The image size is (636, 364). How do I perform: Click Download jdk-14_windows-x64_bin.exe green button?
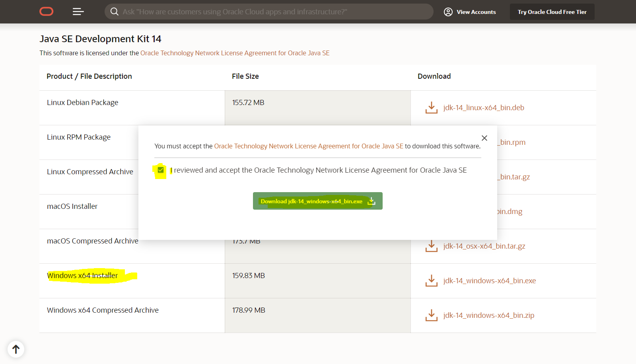tap(317, 201)
